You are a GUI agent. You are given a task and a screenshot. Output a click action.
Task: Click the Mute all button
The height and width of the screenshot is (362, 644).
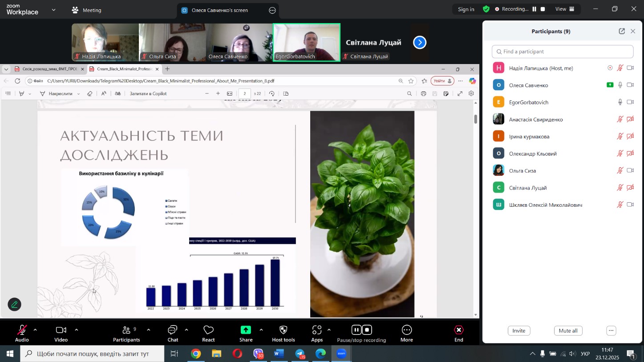point(568,330)
